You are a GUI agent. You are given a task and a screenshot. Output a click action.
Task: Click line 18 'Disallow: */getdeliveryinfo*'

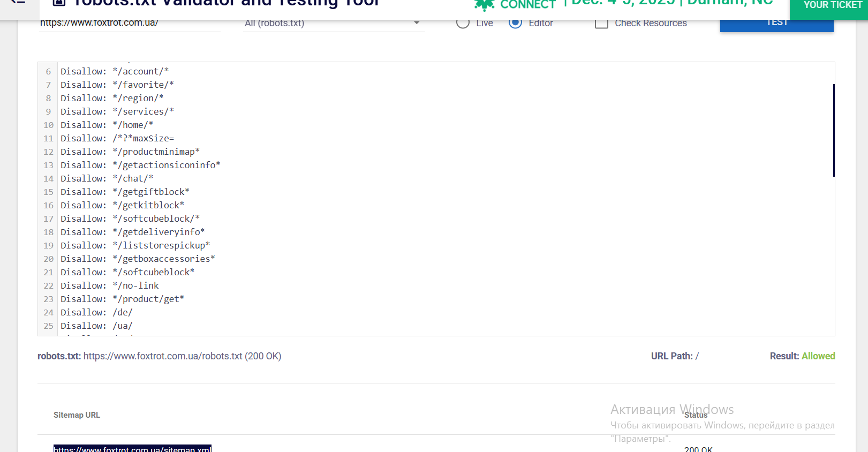(133, 232)
